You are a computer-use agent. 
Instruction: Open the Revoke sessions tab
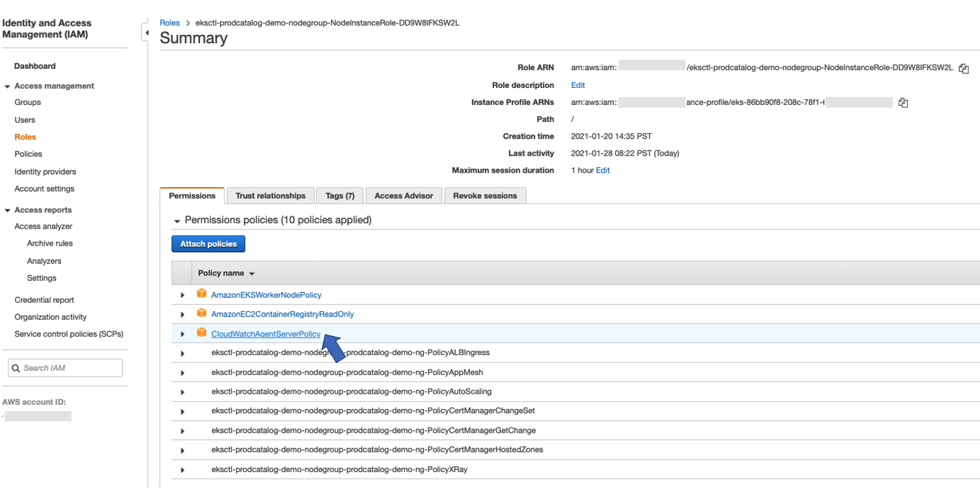click(x=485, y=196)
